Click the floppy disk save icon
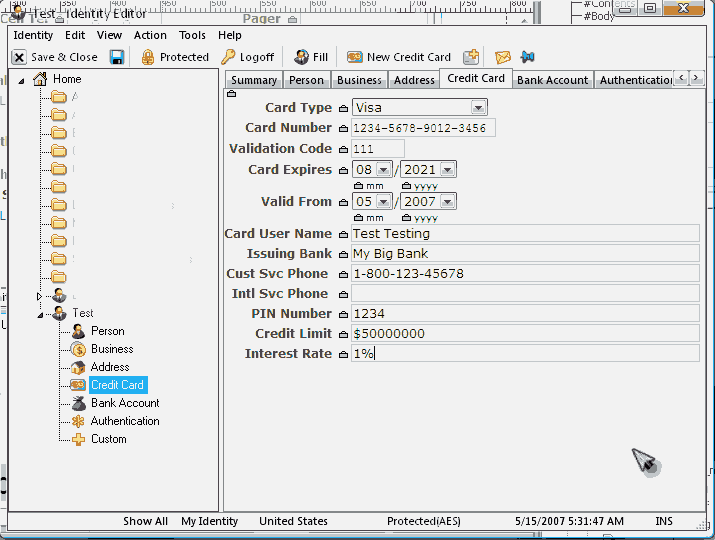 pyautogui.click(x=117, y=57)
